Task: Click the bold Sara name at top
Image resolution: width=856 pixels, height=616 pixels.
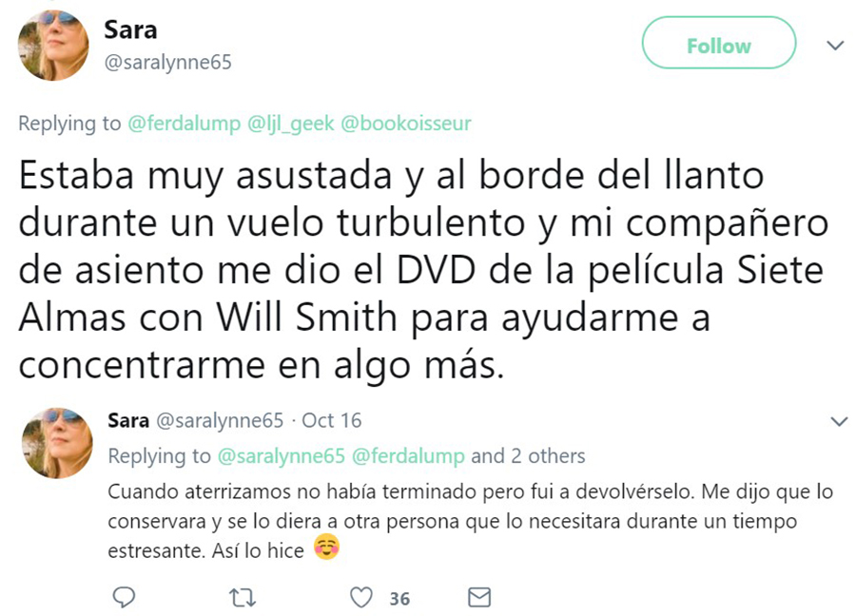Action: click(130, 30)
